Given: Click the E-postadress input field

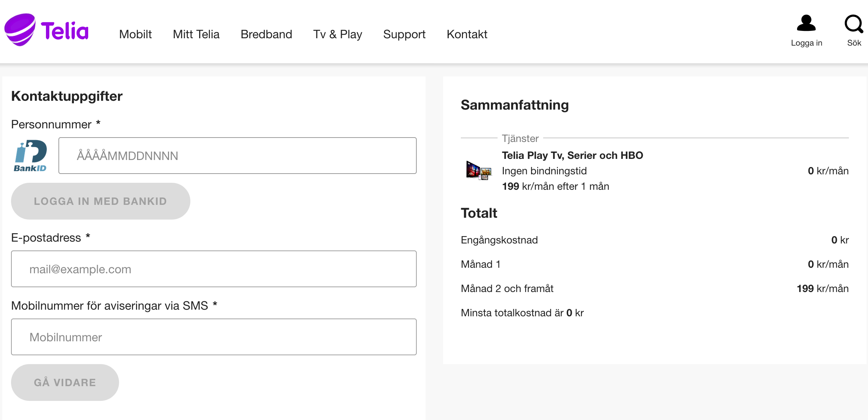Looking at the screenshot, I should tap(214, 269).
